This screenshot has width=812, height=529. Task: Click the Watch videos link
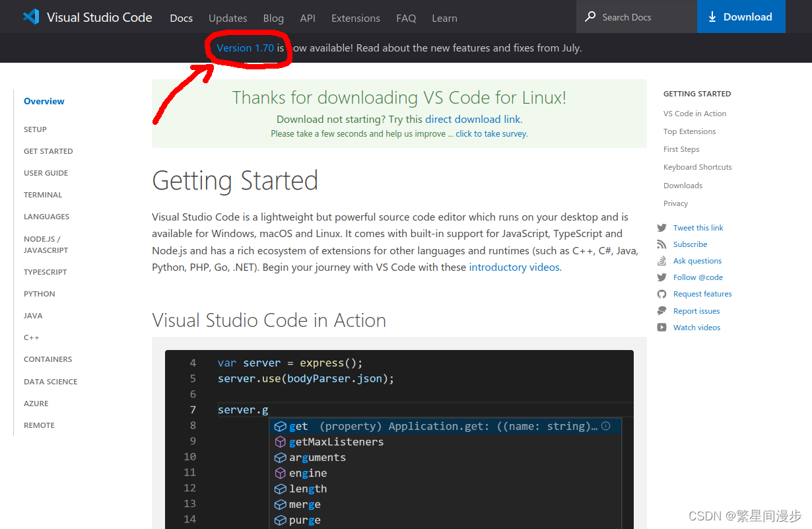(x=696, y=328)
